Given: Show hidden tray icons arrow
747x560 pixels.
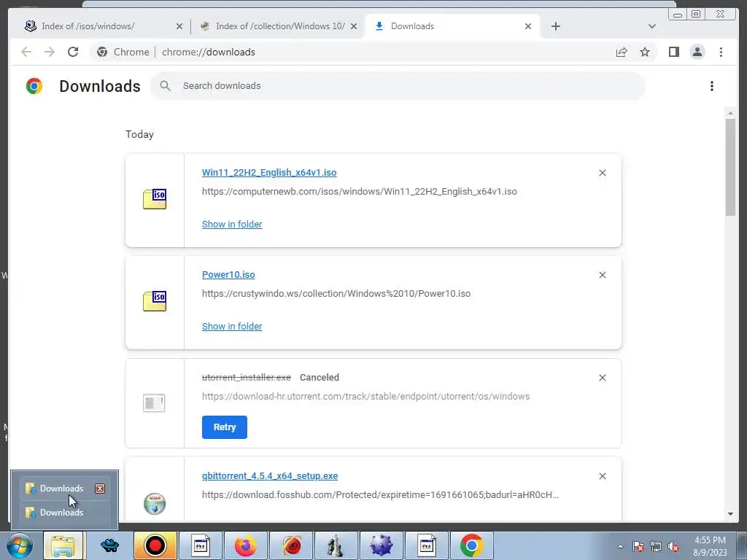Looking at the screenshot, I should coord(620,546).
